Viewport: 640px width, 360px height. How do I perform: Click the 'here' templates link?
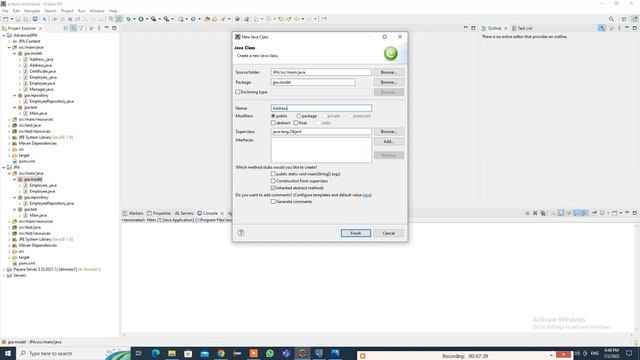coord(367,195)
